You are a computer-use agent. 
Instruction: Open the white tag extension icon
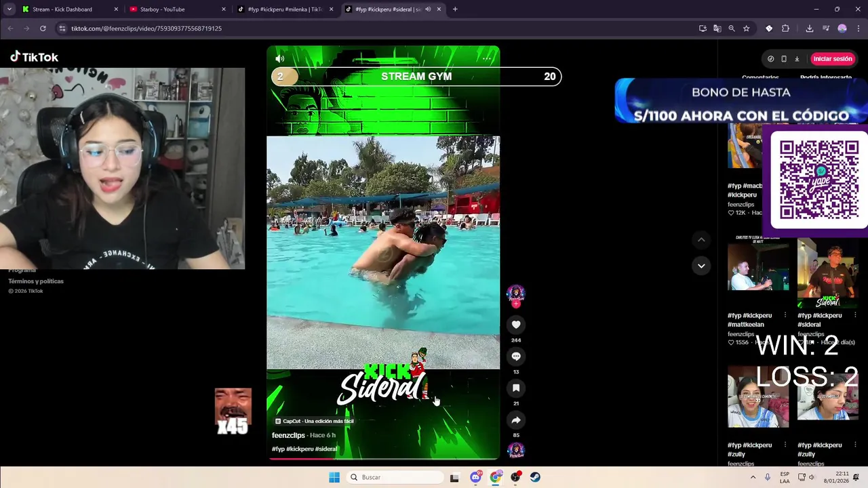[x=769, y=28]
